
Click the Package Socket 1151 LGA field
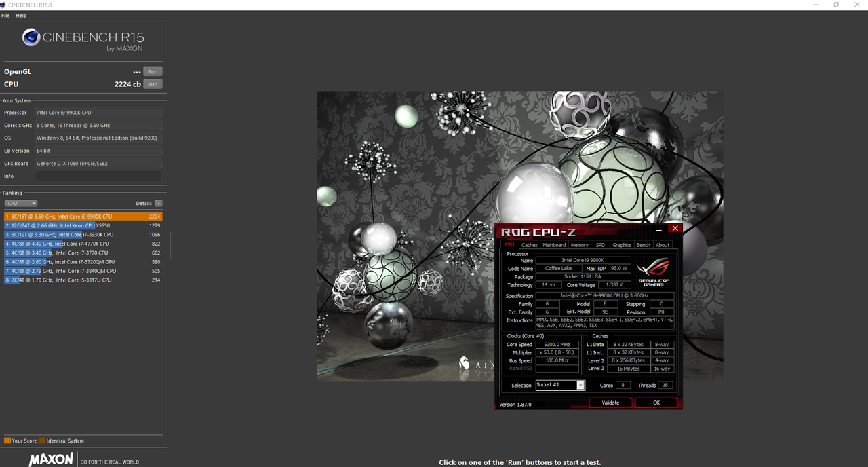(x=583, y=277)
